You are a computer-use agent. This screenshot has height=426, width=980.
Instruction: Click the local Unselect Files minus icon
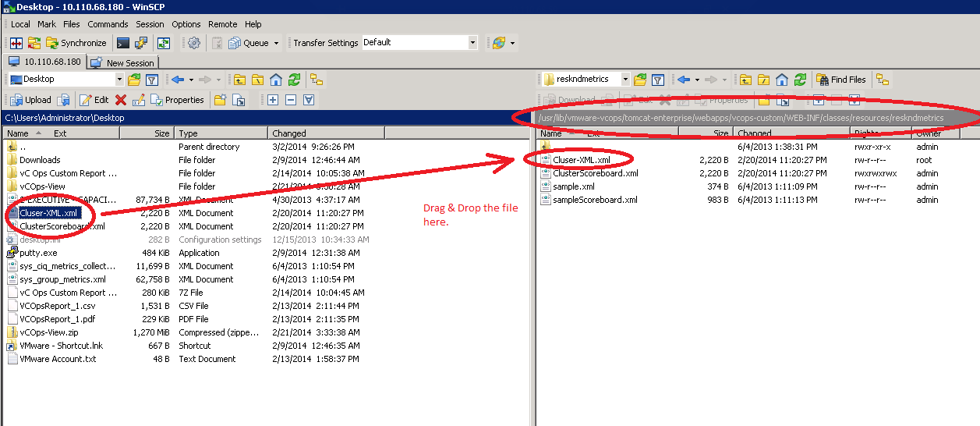coord(291,100)
